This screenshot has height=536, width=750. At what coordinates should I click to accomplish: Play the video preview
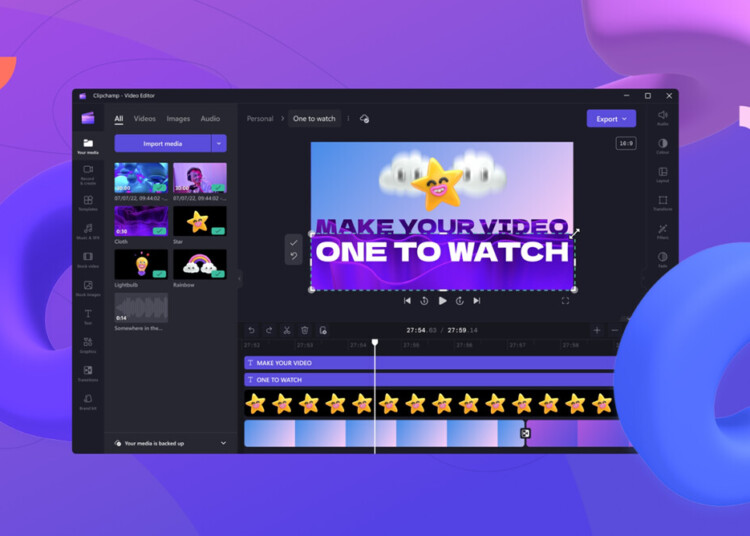(x=442, y=301)
